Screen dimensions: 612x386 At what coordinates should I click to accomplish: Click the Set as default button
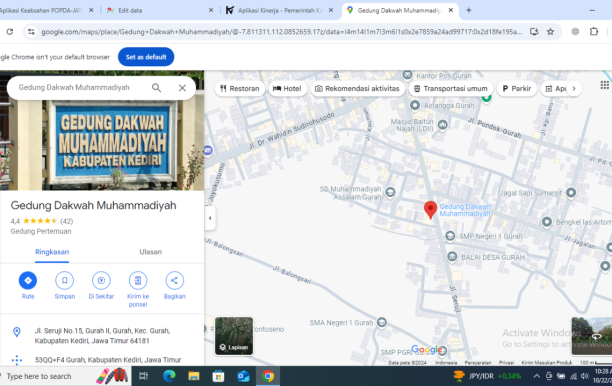(x=146, y=57)
